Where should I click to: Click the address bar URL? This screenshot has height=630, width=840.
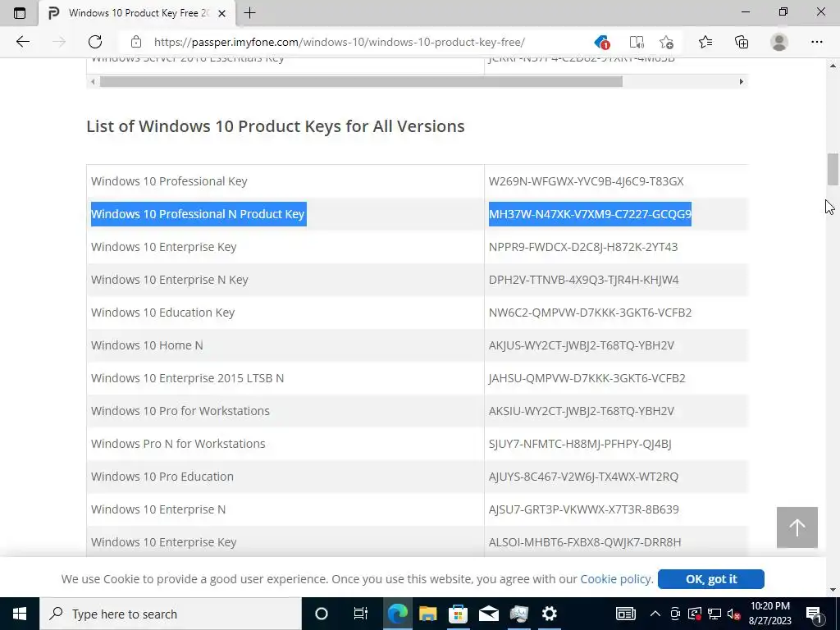339,43
